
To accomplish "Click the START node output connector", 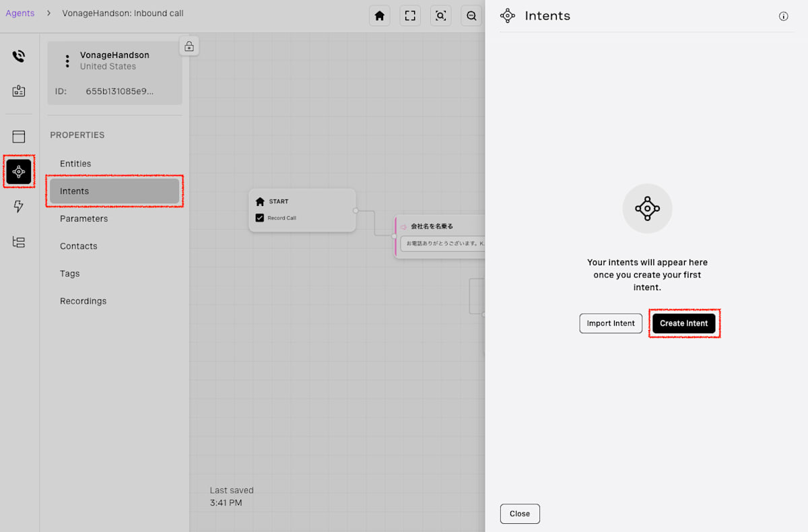I will [356, 210].
